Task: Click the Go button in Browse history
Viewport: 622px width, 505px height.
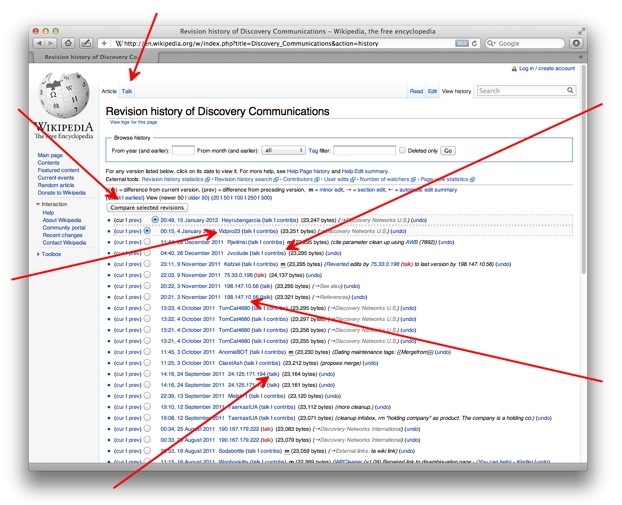Action: click(448, 150)
